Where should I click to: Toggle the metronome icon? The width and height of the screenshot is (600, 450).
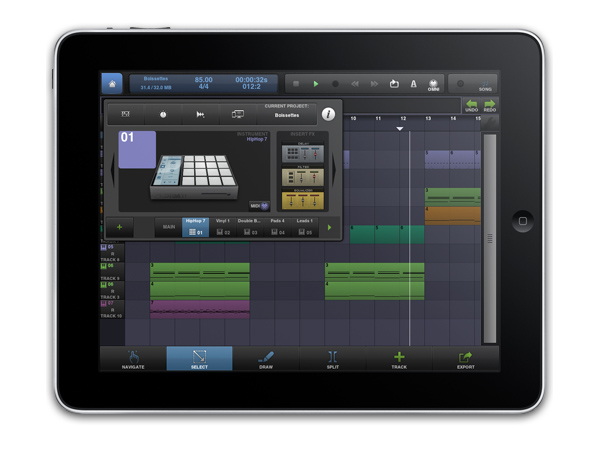(414, 84)
